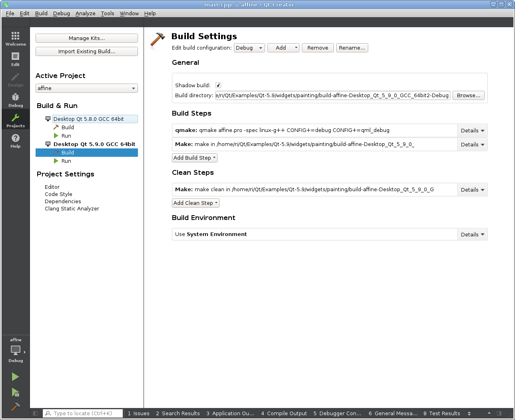Show the Debugger Console pane
The height and width of the screenshot is (420, 515).
pos(337,413)
